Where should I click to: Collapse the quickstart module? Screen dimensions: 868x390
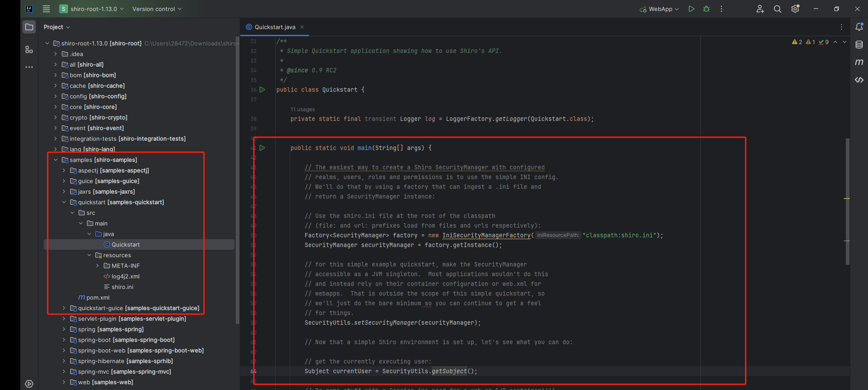(x=64, y=202)
